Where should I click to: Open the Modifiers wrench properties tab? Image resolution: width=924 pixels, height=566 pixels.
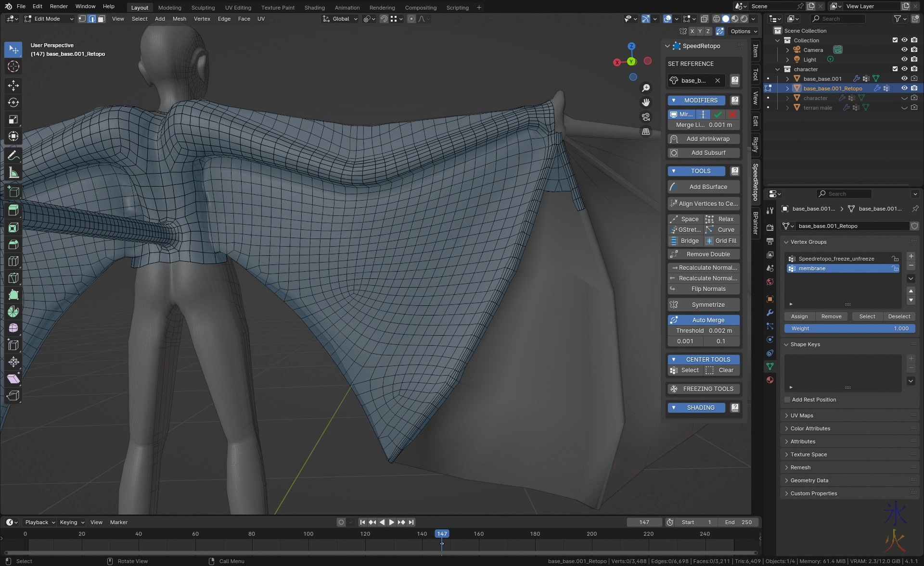(770, 313)
